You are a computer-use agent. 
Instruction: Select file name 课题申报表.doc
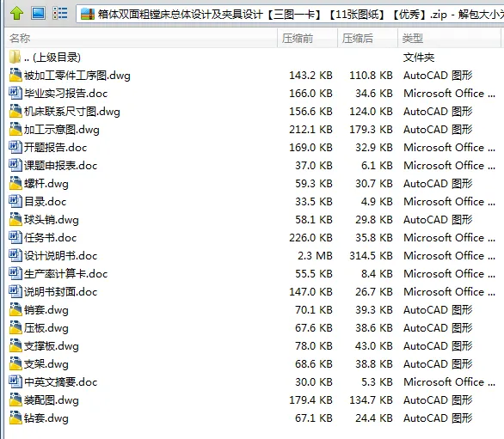click(x=61, y=166)
